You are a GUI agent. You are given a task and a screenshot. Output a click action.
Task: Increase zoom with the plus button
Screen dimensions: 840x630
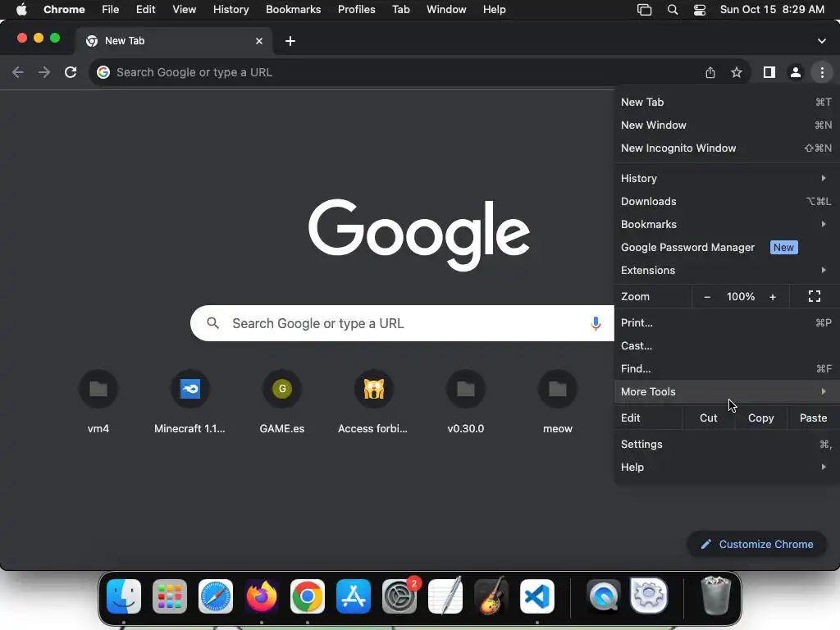(x=773, y=297)
